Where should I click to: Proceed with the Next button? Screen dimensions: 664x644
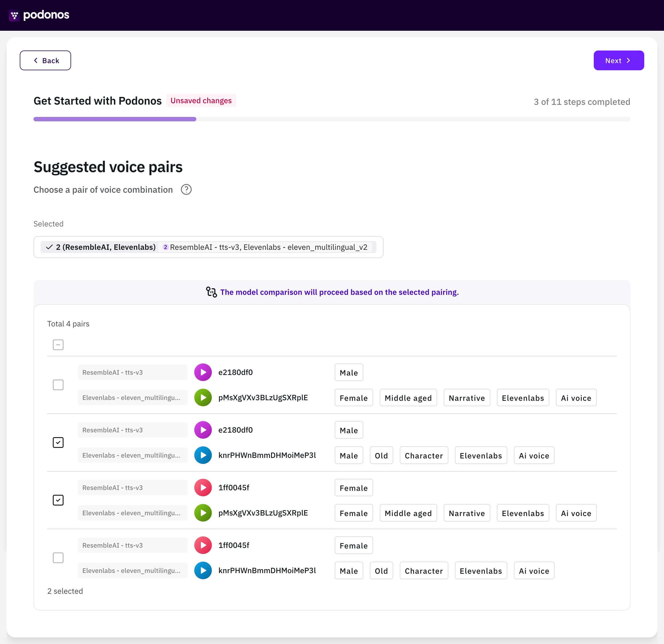pyautogui.click(x=619, y=60)
